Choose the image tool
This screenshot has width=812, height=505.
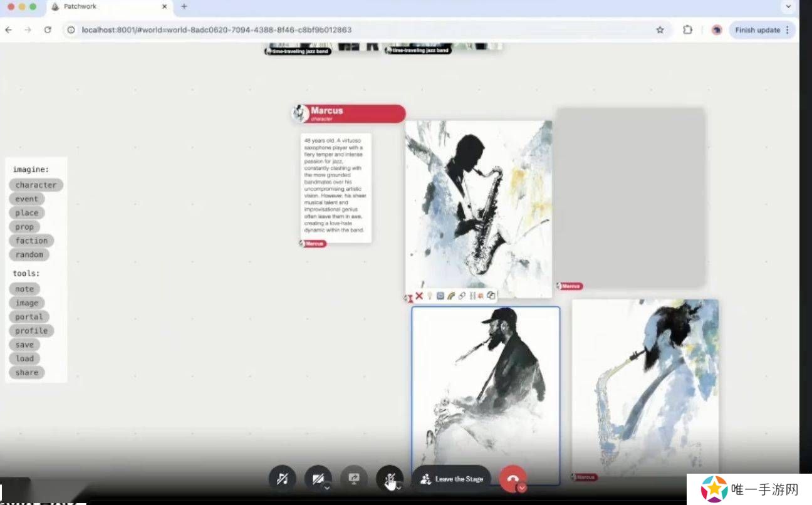(x=27, y=303)
